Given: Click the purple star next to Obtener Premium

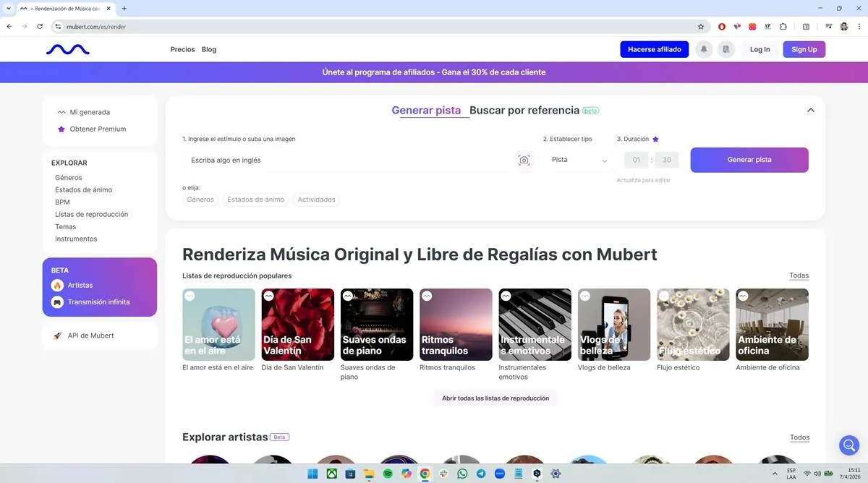Looking at the screenshot, I should tap(61, 129).
